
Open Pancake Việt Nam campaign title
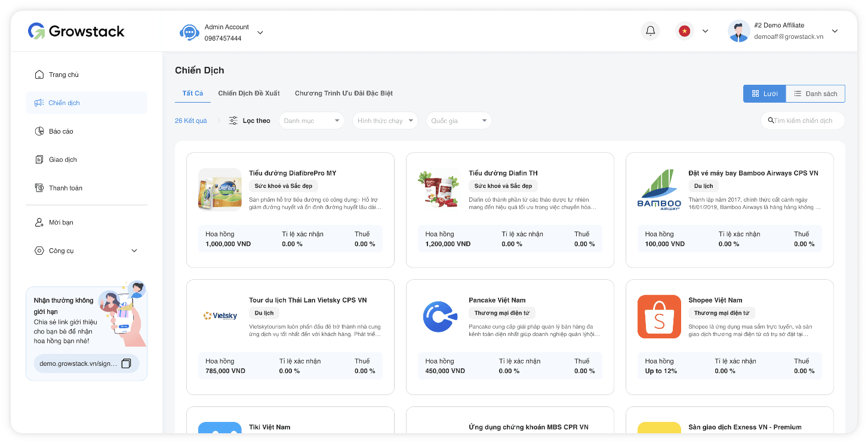click(x=497, y=300)
